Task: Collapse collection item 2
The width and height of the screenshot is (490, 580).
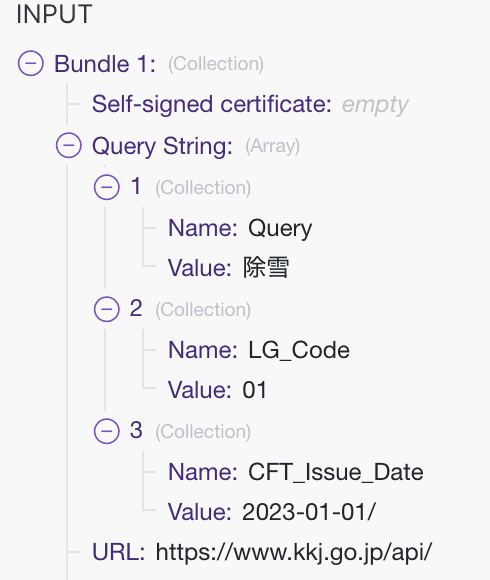Action: (107, 309)
